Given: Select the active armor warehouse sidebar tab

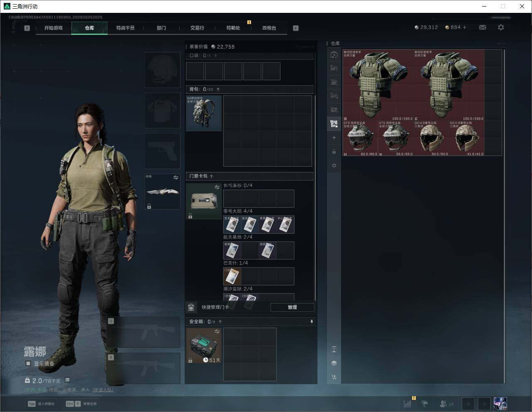Looking at the screenshot, I should [334, 123].
